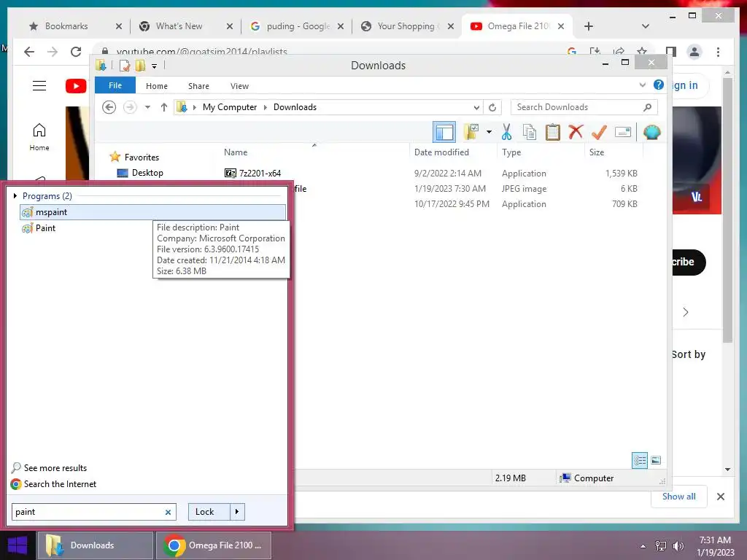Click the red X Delete icon
This screenshot has width=747, height=560.
coord(576,132)
